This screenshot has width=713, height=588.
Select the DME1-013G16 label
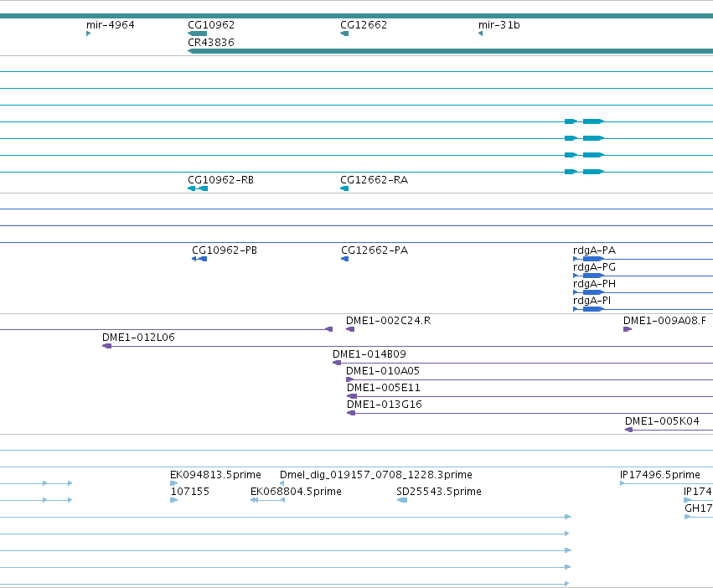385,405
